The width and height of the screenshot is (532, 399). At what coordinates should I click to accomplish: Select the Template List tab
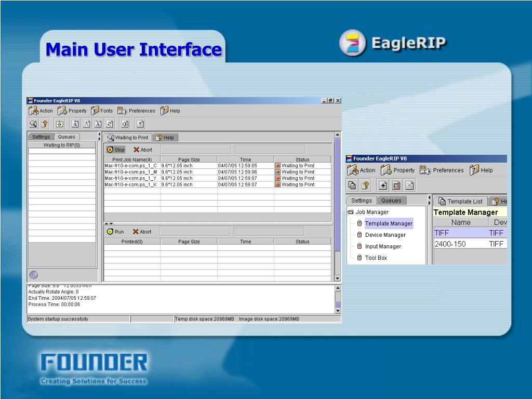pos(460,201)
